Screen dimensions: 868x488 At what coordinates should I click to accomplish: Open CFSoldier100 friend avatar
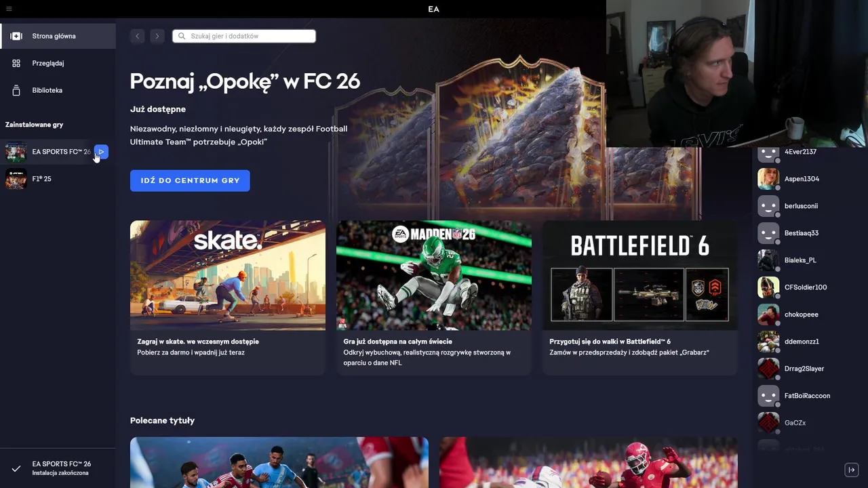click(768, 287)
